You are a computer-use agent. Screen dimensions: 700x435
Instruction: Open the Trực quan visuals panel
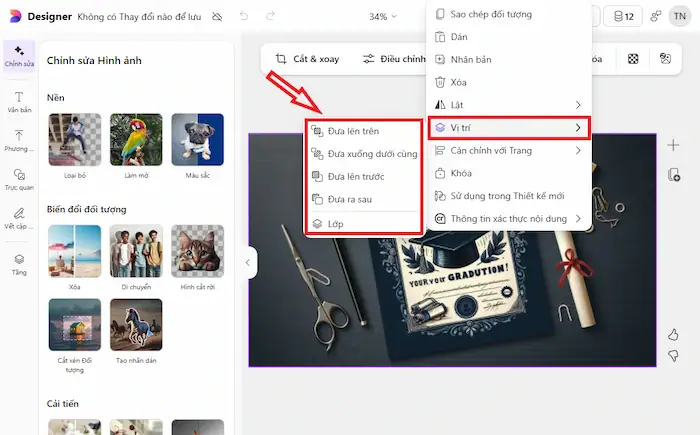tap(19, 179)
